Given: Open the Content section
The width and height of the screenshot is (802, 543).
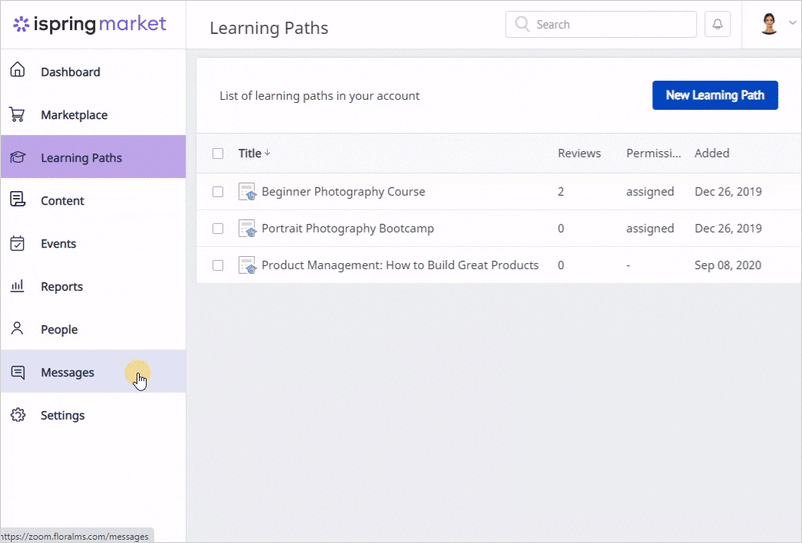Looking at the screenshot, I should tap(93, 200).
